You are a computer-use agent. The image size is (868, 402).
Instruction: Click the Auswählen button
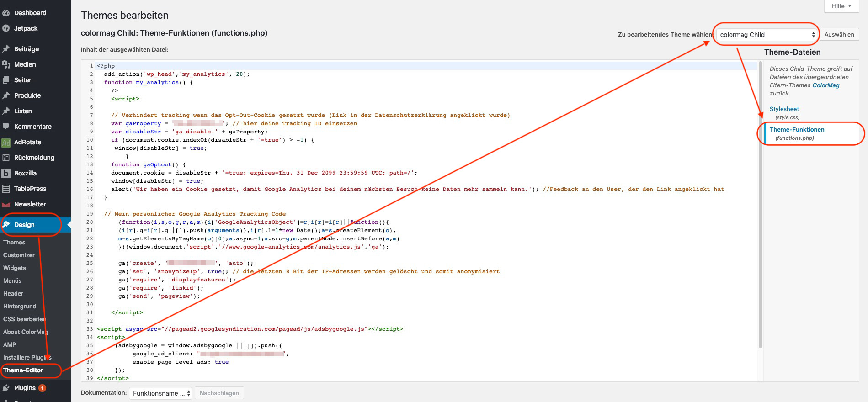pos(839,35)
